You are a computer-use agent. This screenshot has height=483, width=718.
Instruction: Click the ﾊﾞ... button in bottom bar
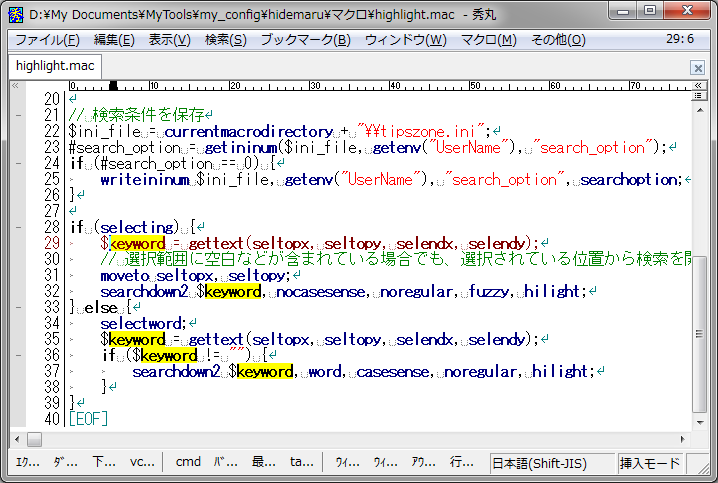click(x=226, y=462)
